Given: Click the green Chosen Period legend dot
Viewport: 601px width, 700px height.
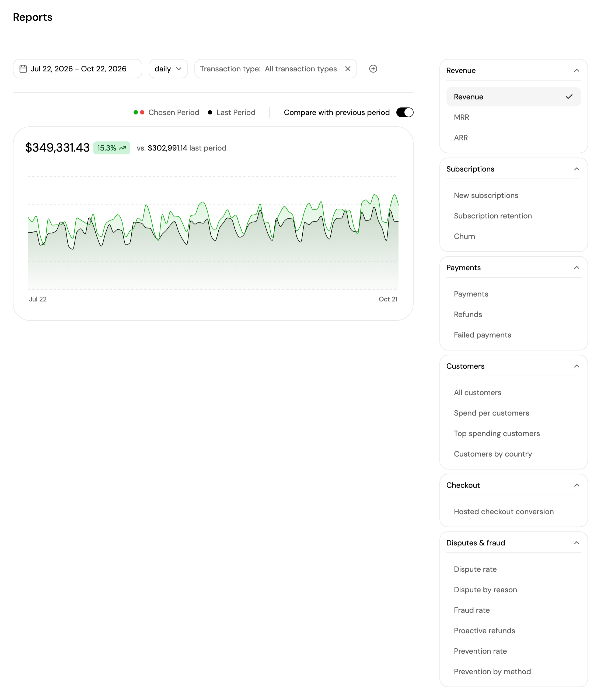Looking at the screenshot, I should (x=135, y=113).
